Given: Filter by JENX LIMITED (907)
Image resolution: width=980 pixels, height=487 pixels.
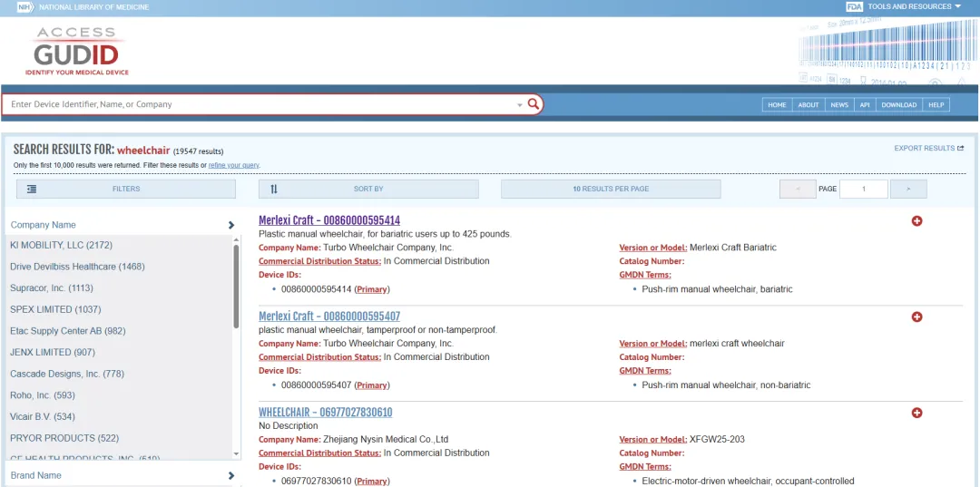Looking at the screenshot, I should [53, 352].
